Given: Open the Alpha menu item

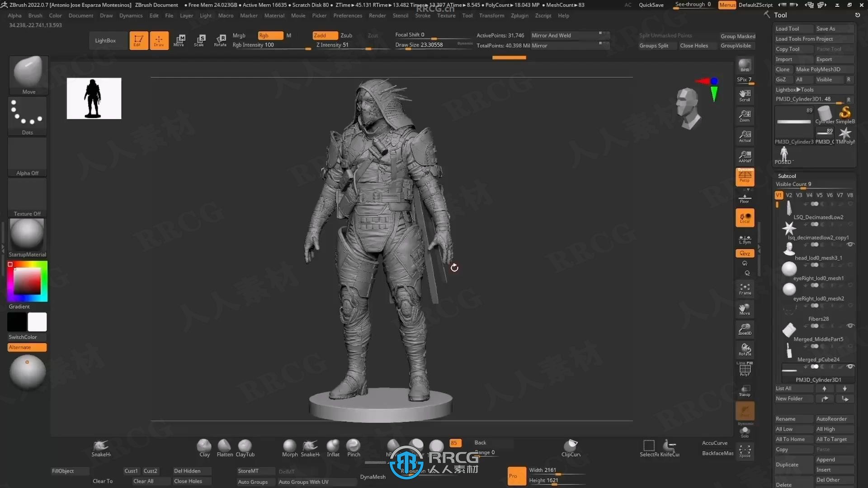Looking at the screenshot, I should (14, 15).
